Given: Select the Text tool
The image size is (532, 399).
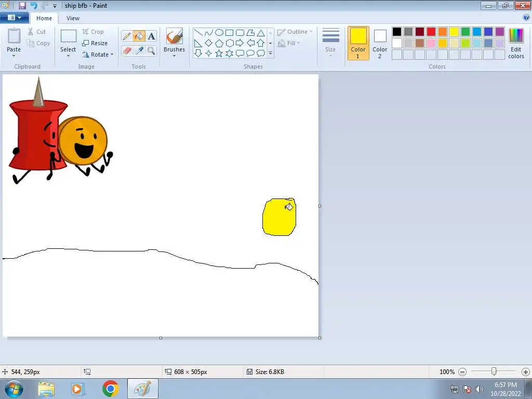Looking at the screenshot, I should [151, 36].
